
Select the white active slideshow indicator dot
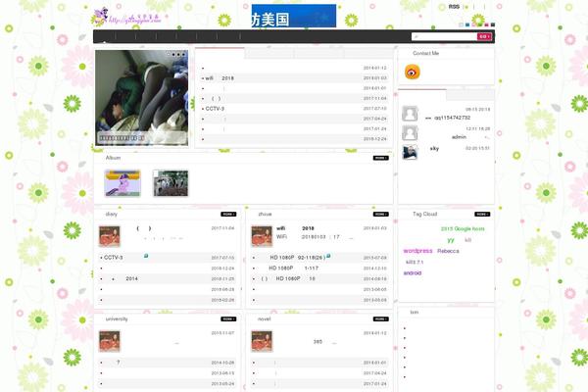pyautogui.click(x=169, y=55)
